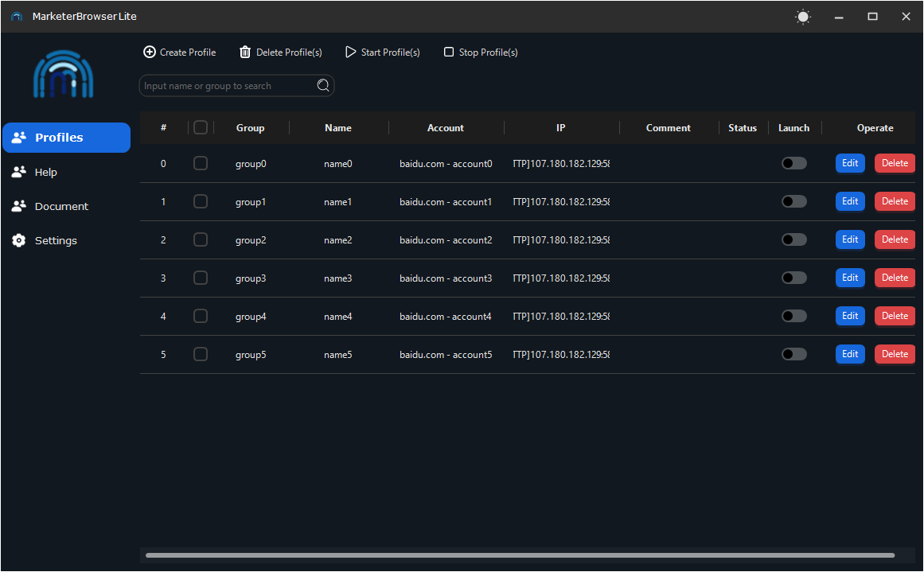
Task: Click the horizontal scrollbar at bottom
Action: pyautogui.click(x=520, y=555)
